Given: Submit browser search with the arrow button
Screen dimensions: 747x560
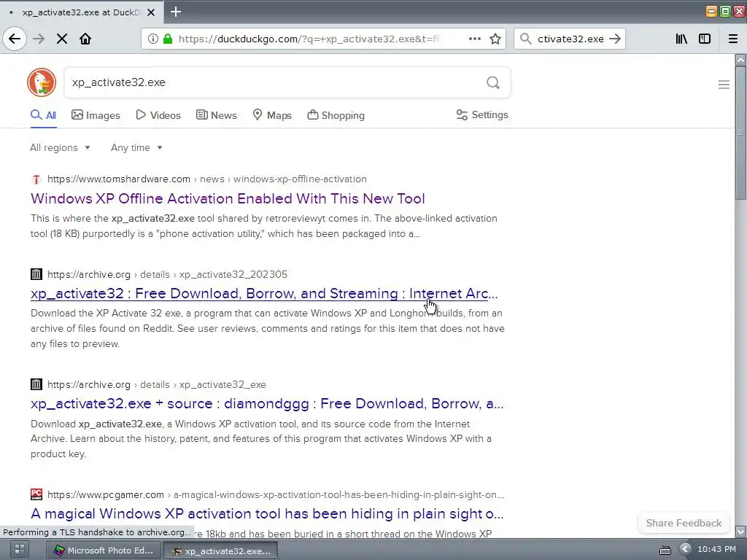Looking at the screenshot, I should point(615,39).
